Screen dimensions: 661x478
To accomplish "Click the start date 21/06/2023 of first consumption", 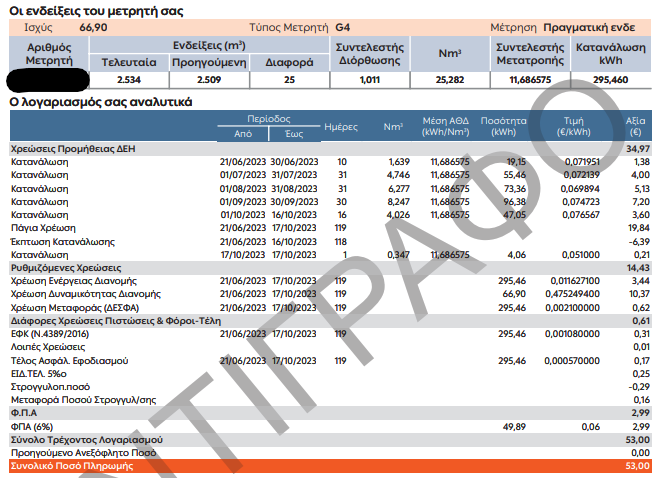I will pos(243,162).
